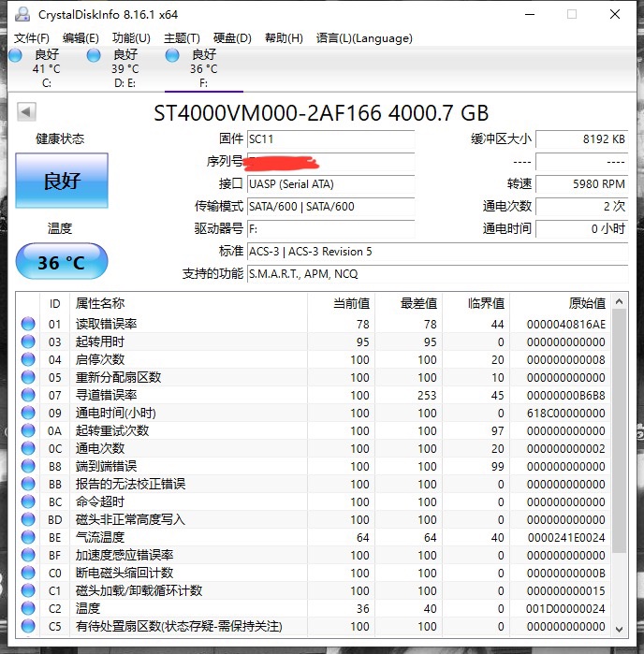
Task: Click raw value 0000040816AE in 读取错误率 row
Action: pyautogui.click(x=566, y=324)
